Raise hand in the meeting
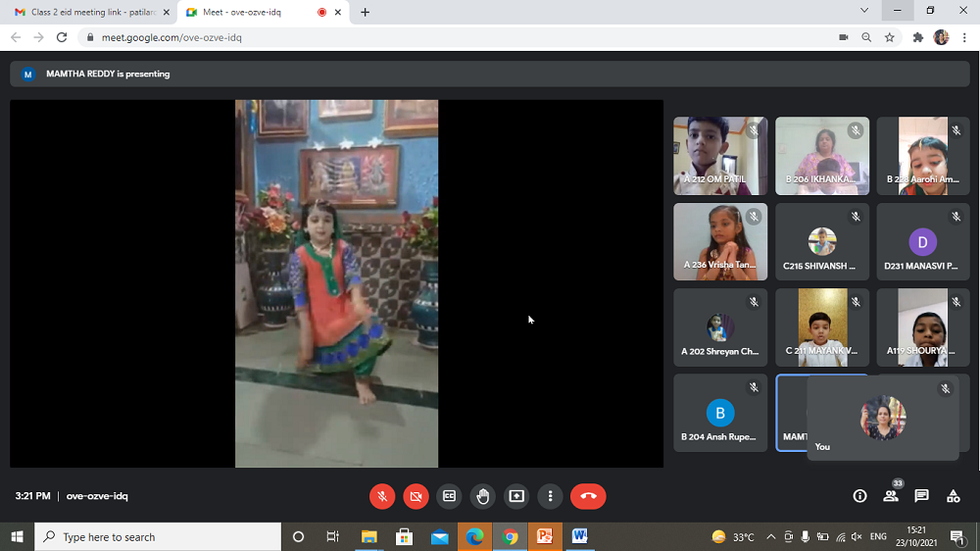Image resolution: width=980 pixels, height=551 pixels. pyautogui.click(x=482, y=496)
